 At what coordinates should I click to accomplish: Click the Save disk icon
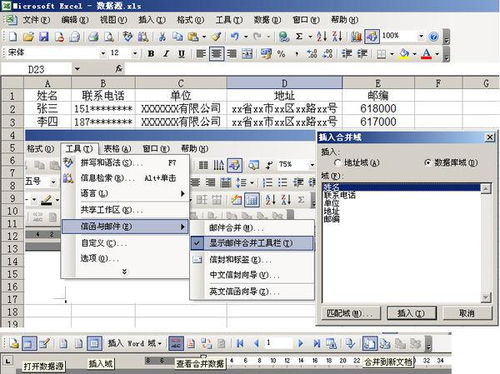point(44,36)
